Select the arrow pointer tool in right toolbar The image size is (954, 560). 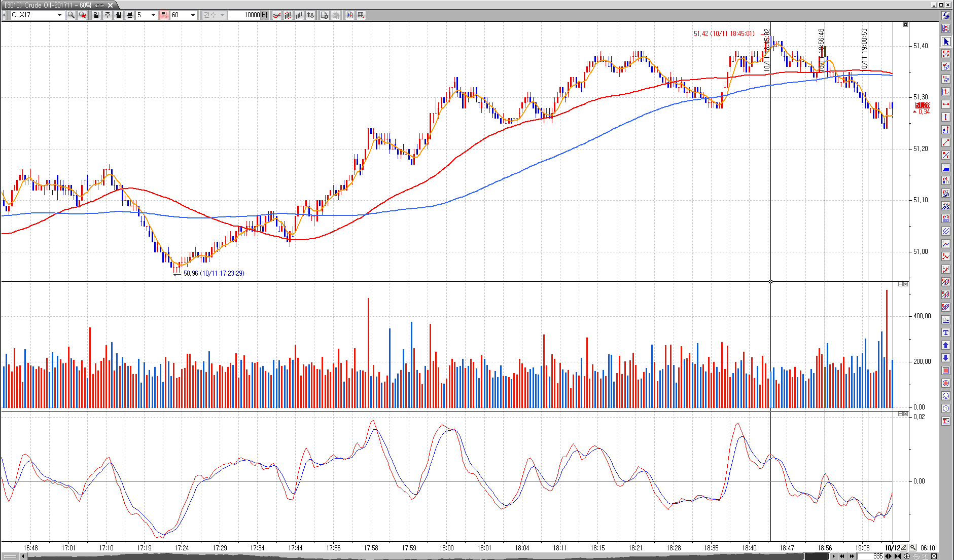(946, 42)
